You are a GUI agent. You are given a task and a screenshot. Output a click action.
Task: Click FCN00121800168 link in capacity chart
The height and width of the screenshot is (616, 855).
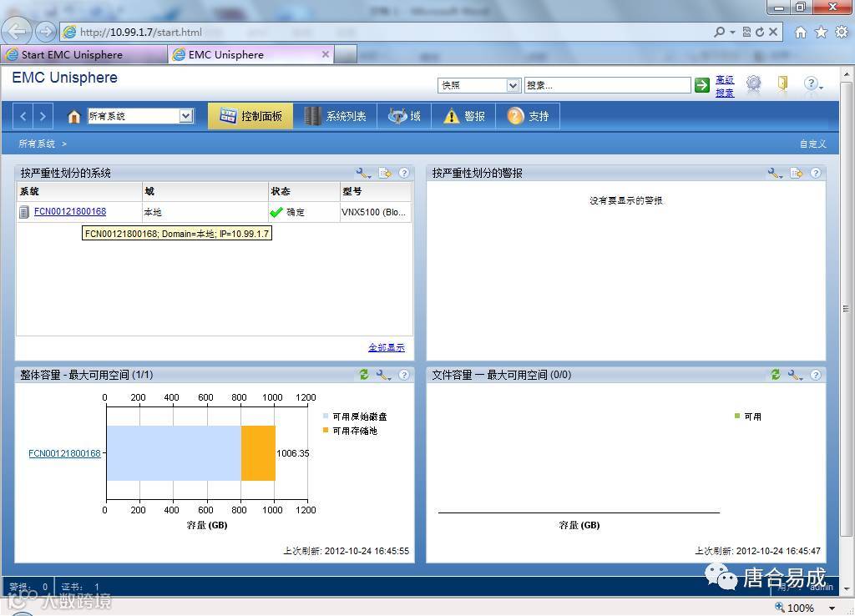[x=64, y=453]
